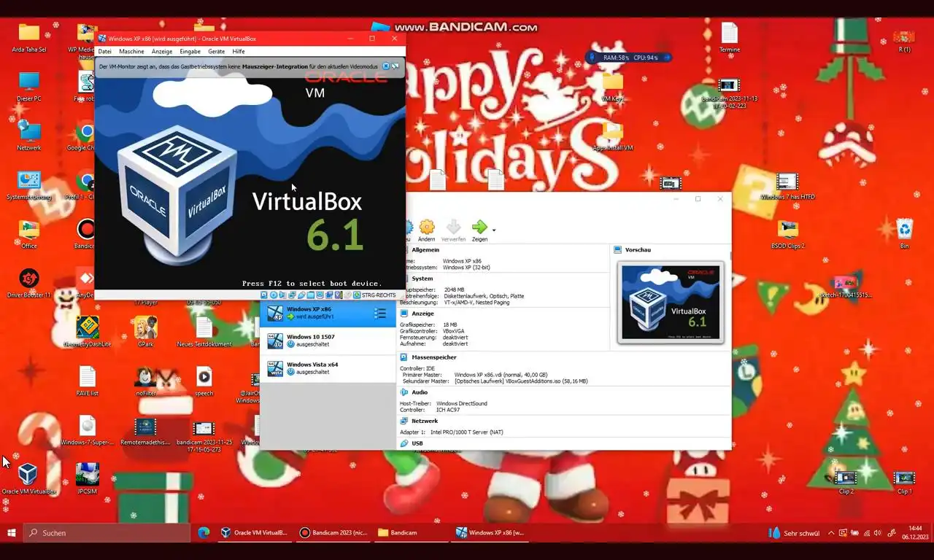The image size is (934, 560).
Task: Click the hard disk activity icon in VM status bar
Action: coord(264,295)
